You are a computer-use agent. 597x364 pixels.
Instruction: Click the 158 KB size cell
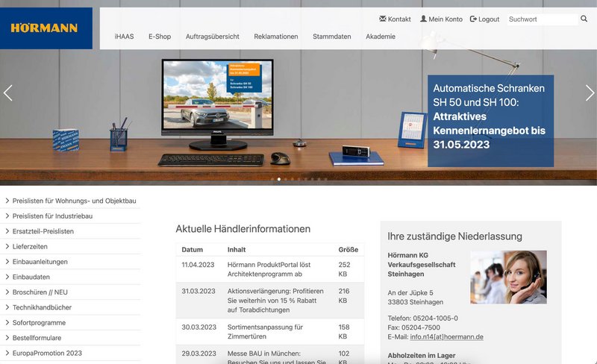point(344,332)
